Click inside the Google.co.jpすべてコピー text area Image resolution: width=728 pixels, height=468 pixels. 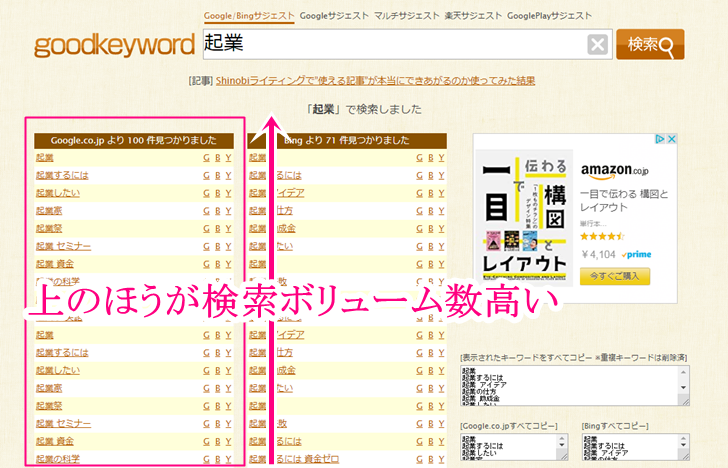[508, 447]
